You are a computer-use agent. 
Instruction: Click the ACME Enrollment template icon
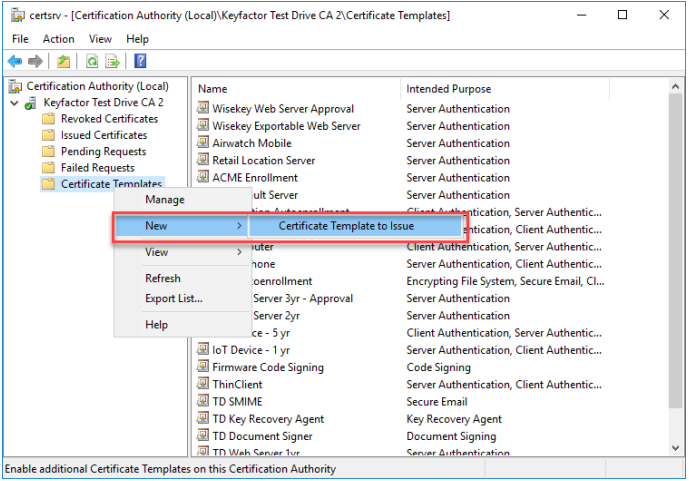pos(203,177)
